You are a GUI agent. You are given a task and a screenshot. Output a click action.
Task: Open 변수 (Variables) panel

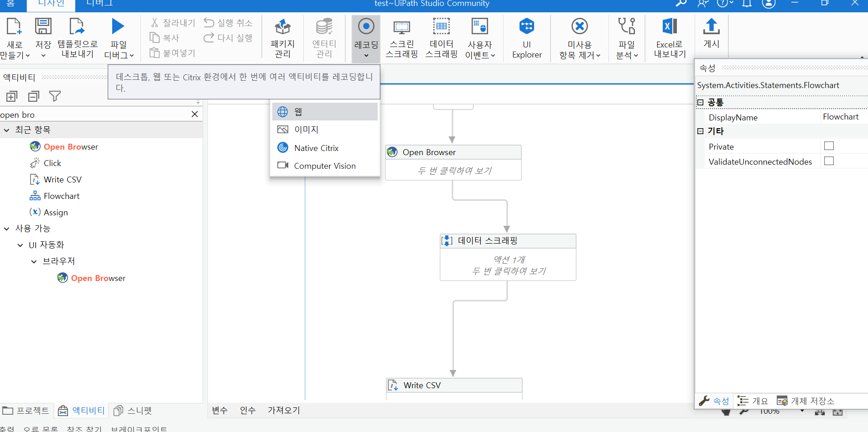219,410
